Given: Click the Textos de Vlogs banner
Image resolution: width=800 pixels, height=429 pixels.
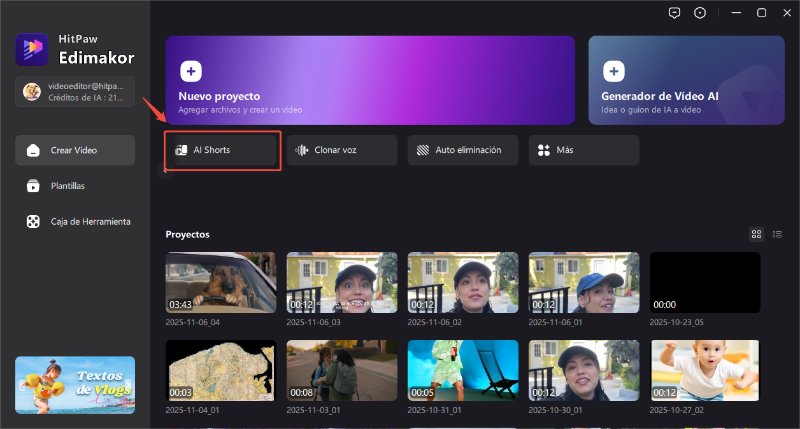Looking at the screenshot, I should 75,385.
